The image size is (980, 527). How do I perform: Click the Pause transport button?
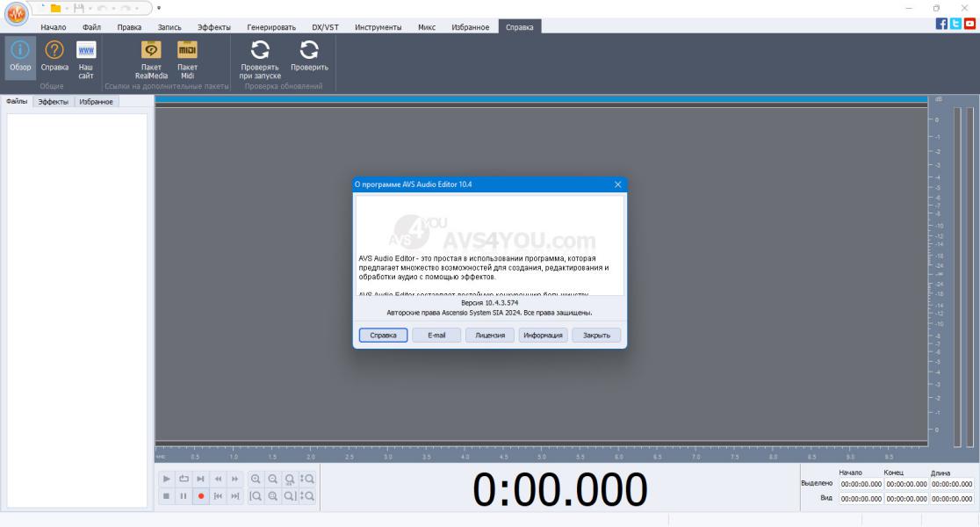[184, 495]
